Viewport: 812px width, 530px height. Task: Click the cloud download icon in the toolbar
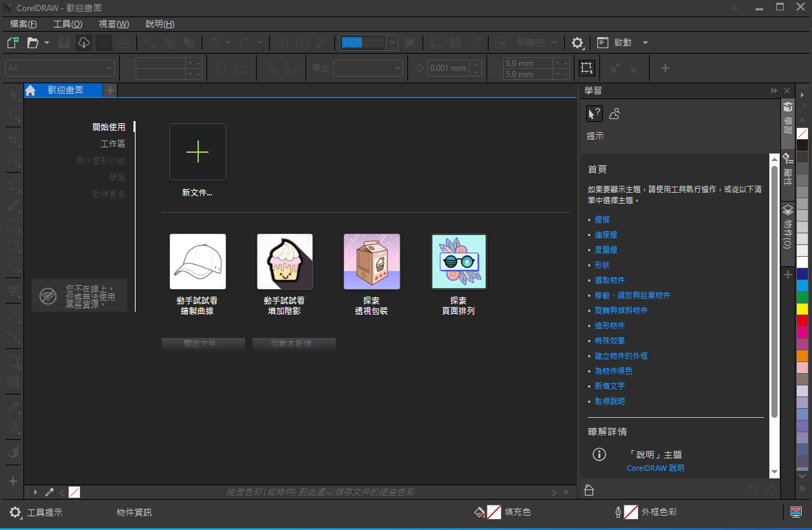(x=83, y=43)
